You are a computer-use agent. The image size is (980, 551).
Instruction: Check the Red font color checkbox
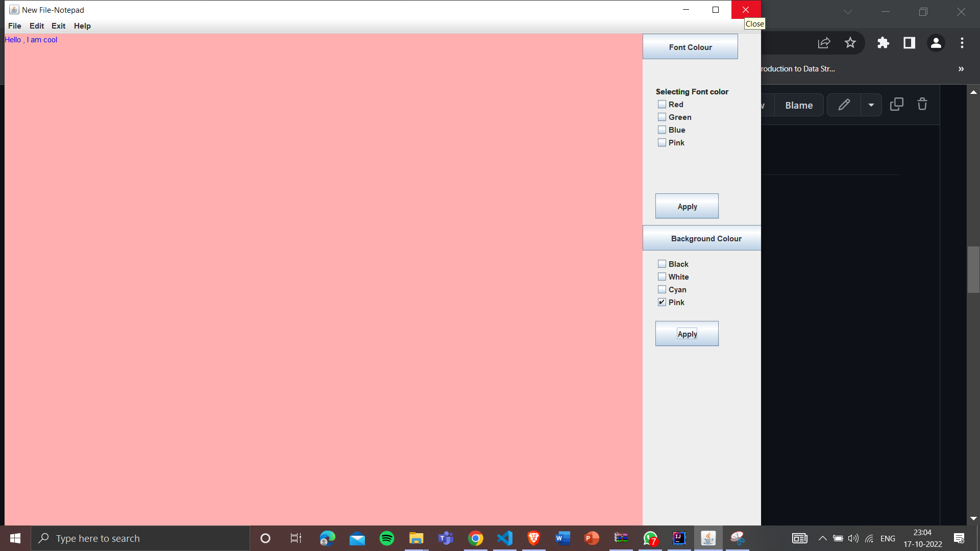661,104
